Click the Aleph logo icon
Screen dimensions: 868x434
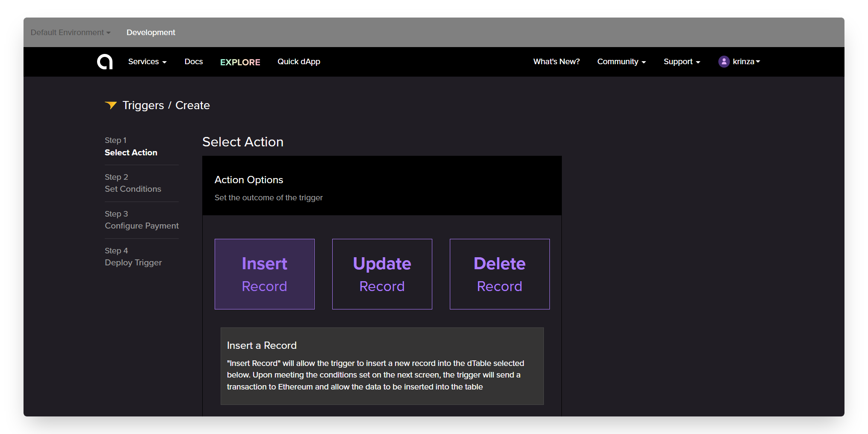[x=105, y=62]
